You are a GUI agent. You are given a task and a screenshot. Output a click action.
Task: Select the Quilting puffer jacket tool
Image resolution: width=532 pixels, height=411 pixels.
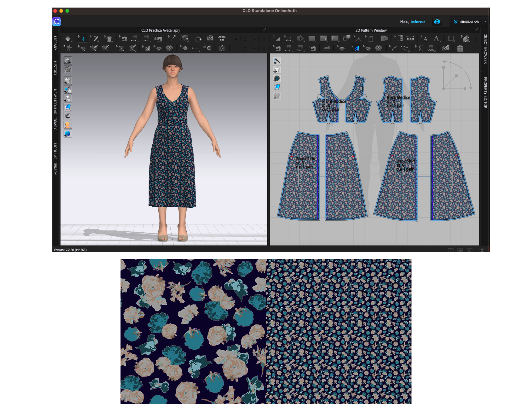click(x=460, y=48)
